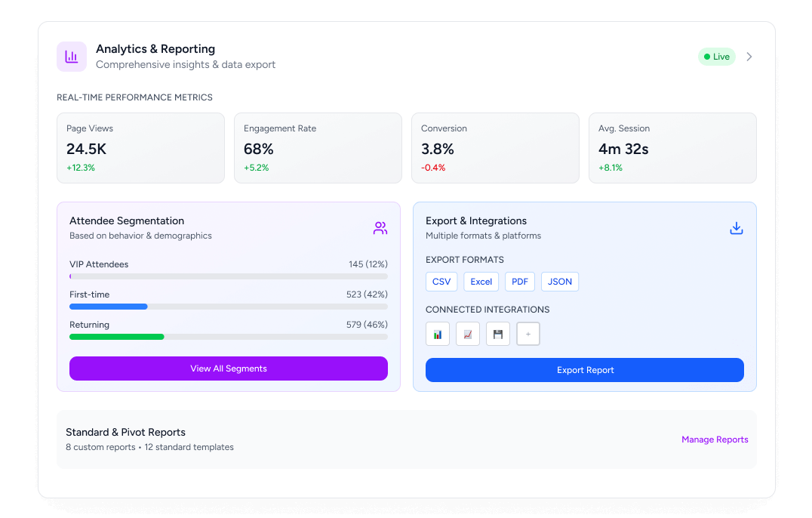Click the '579 (46%)' Returning count
This screenshot has width=812, height=518.
(x=368, y=325)
